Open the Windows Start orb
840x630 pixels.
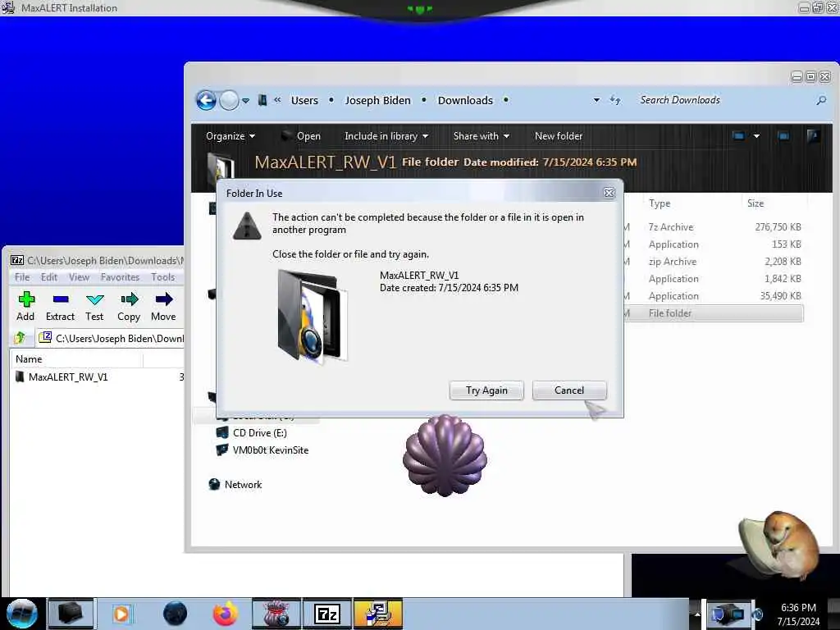coord(22,614)
